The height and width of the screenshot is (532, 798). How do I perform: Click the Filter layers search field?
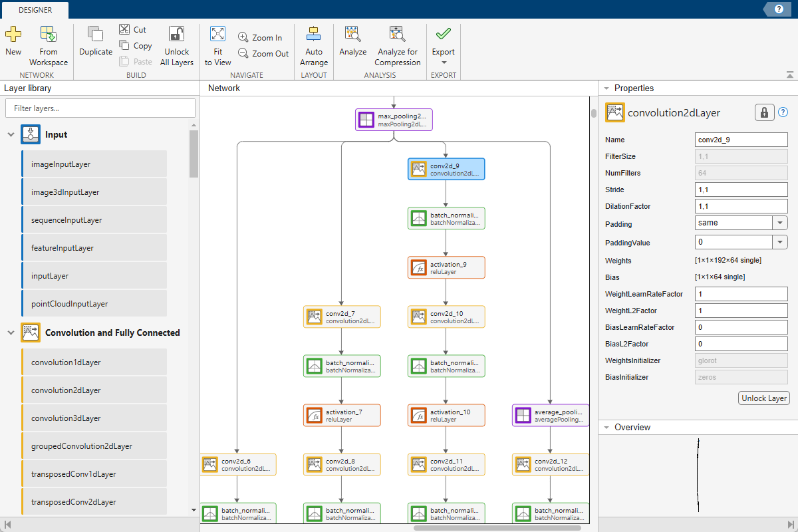[100, 108]
